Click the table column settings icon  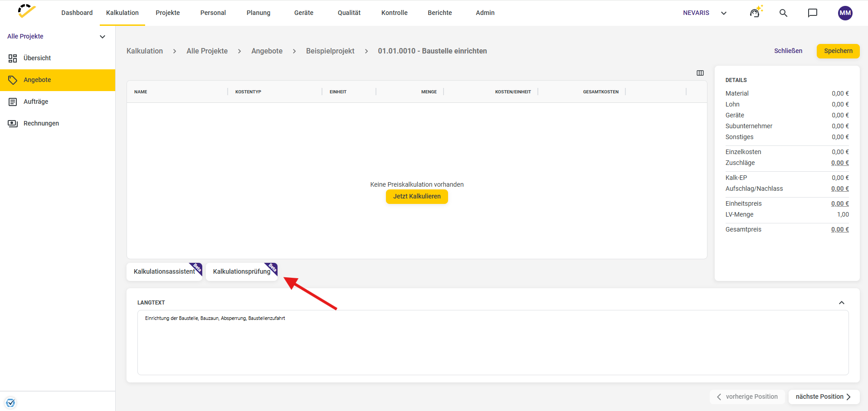(x=700, y=73)
